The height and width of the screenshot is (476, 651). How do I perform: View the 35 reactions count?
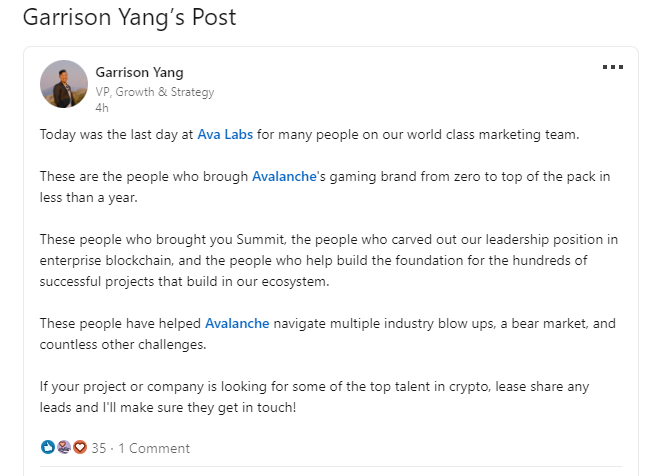(x=99, y=448)
